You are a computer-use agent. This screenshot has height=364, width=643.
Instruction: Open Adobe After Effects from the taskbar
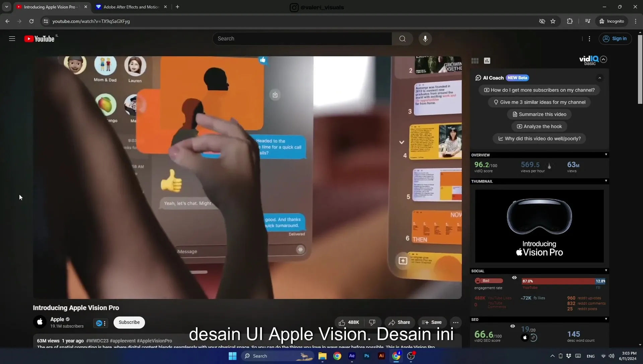(352, 356)
